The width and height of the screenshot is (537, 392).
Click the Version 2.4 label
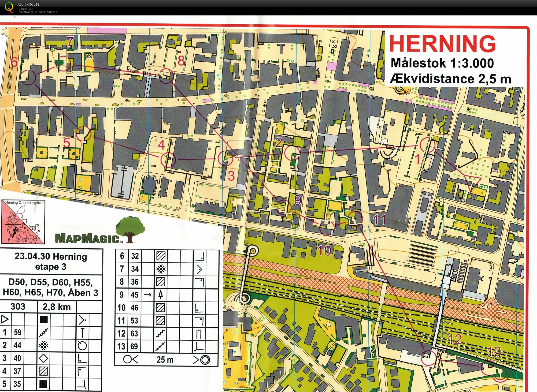(x=26, y=9)
